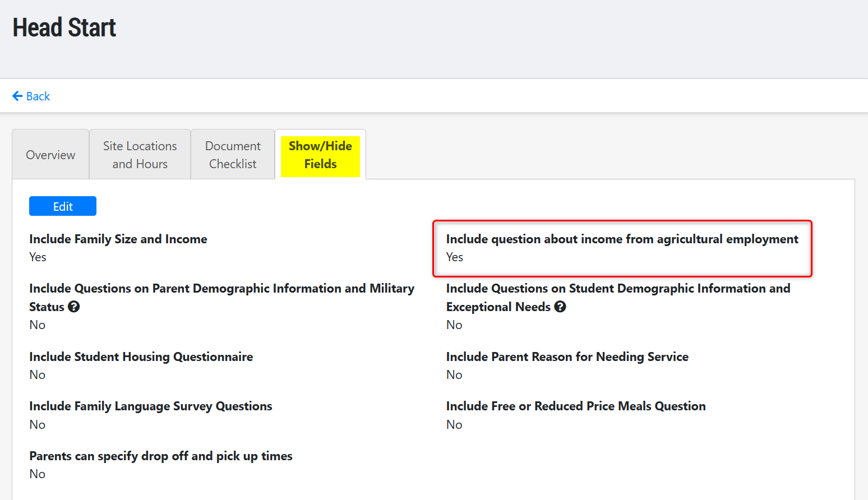Click 'Include Family Language Survey Questions' label
Screen dimensions: 868x500
click(151, 406)
